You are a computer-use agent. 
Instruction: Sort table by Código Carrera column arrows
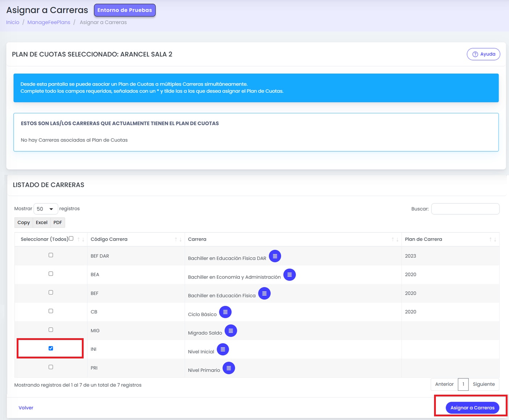178,239
